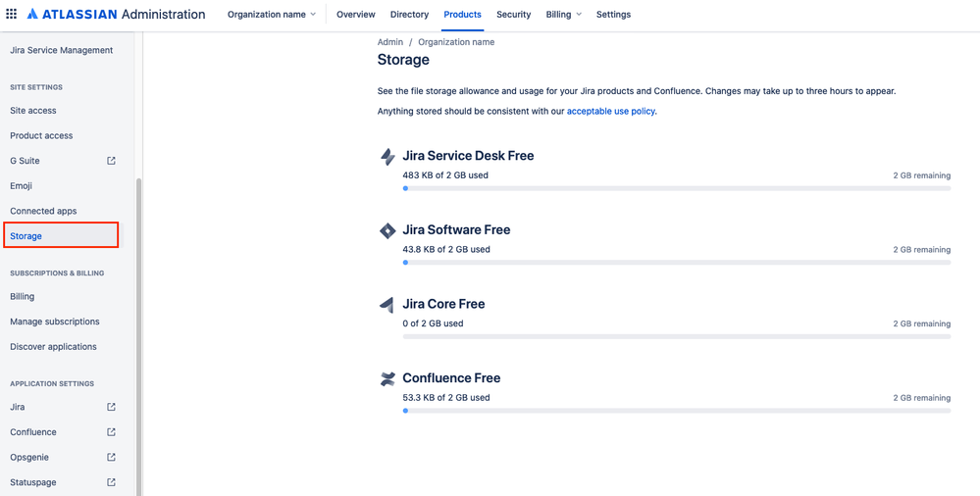Open the acceptable use policy link

click(610, 111)
